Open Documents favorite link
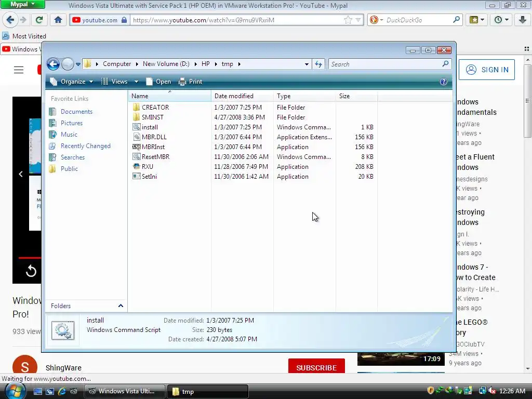This screenshot has width=532, height=399. point(76,112)
